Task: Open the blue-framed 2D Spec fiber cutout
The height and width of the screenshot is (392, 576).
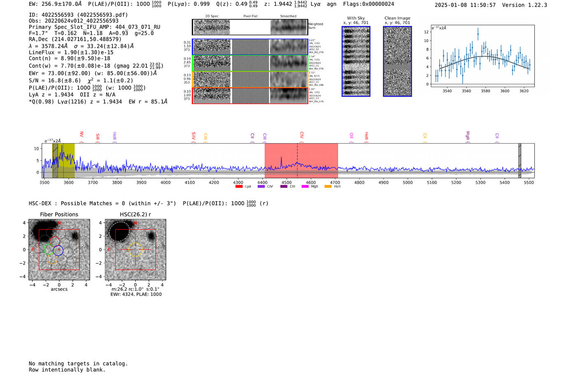Action: (x=211, y=47)
